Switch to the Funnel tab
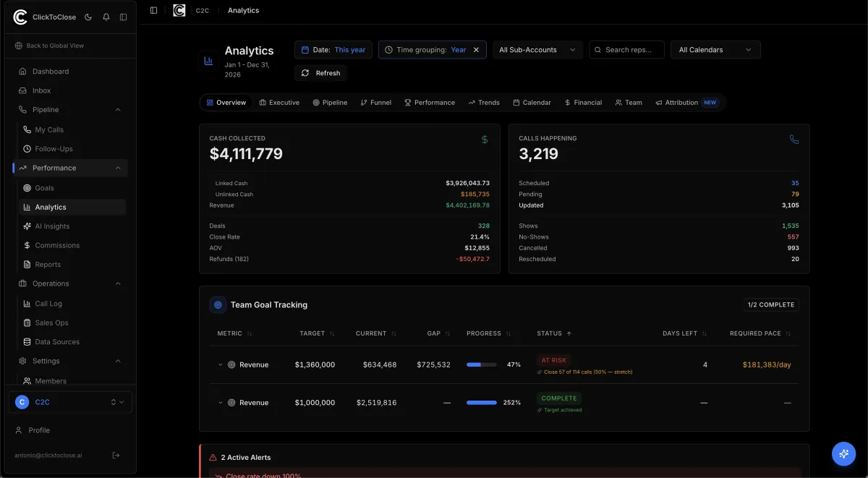The width and height of the screenshot is (868, 478). click(x=376, y=103)
